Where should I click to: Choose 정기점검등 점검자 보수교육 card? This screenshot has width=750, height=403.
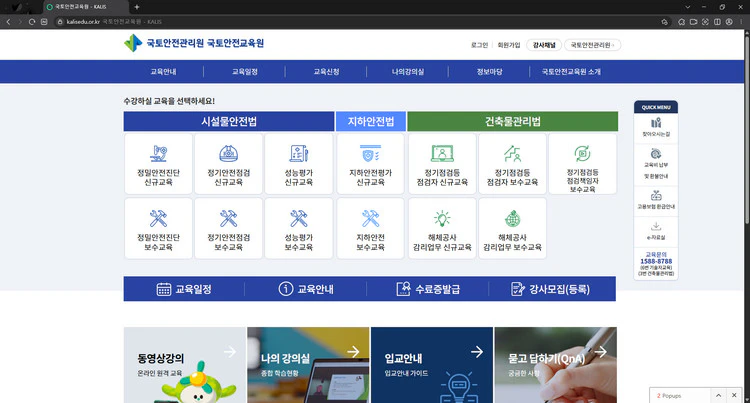click(512, 164)
